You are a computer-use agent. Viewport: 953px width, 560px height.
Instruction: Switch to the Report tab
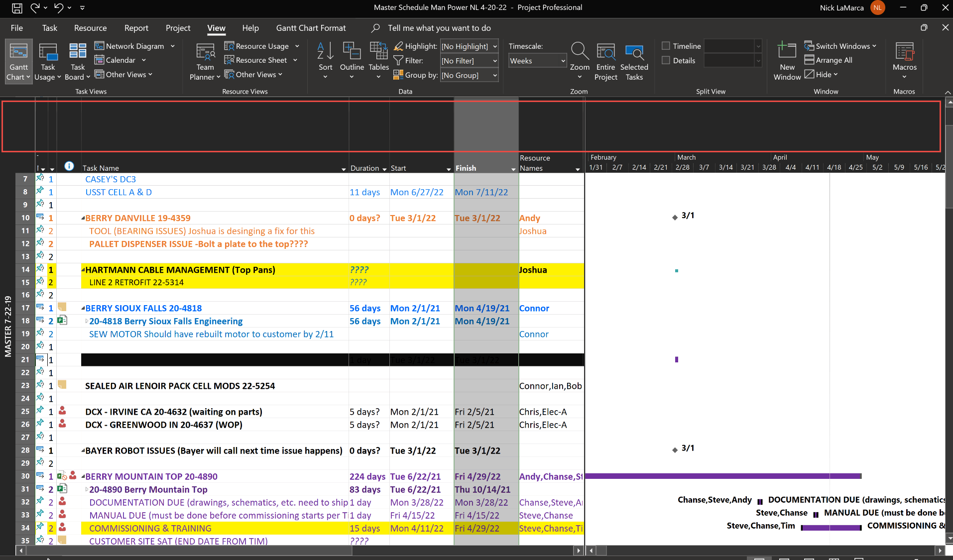click(136, 28)
